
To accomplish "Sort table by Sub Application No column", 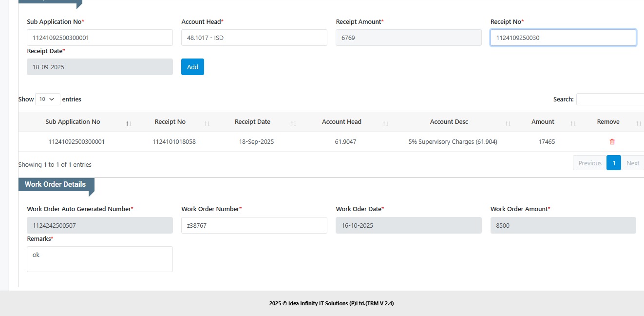I will 73,122.
